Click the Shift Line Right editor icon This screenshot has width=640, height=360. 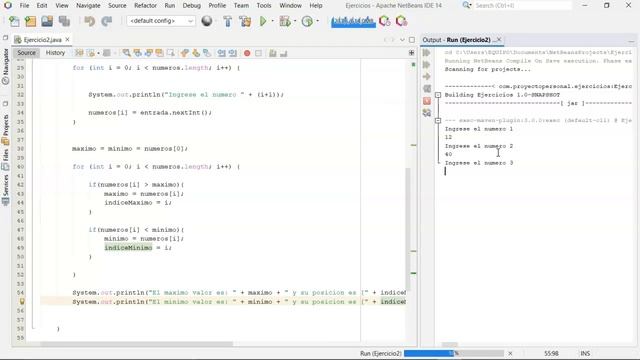pyautogui.click(x=233, y=53)
